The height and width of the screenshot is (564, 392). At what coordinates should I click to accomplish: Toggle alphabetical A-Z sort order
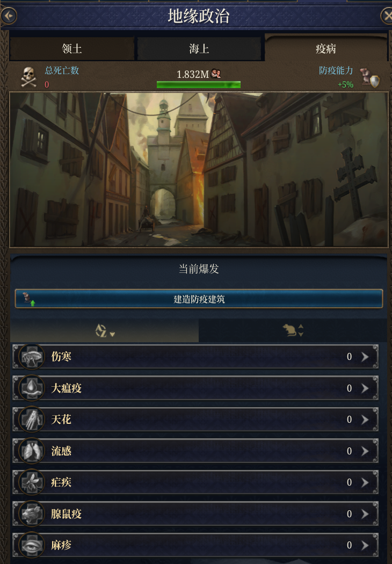coord(105,330)
